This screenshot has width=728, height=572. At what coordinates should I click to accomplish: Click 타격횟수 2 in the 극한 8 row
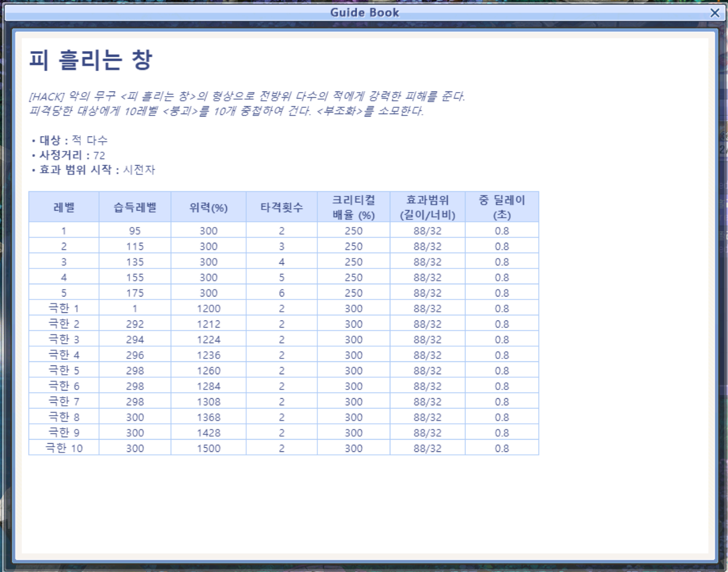(281, 417)
